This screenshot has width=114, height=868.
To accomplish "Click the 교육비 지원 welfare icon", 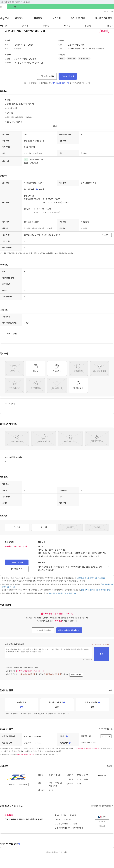I will [78, 368].
